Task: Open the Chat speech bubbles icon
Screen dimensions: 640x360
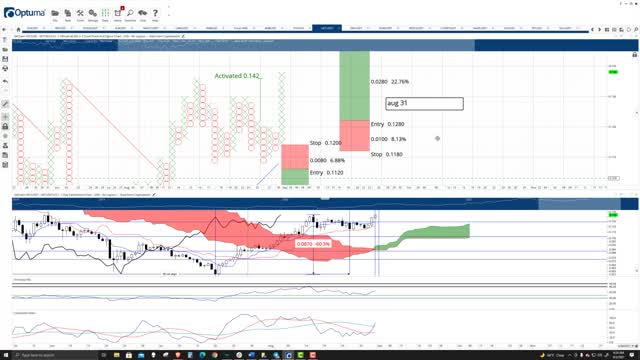Action: click(x=142, y=13)
